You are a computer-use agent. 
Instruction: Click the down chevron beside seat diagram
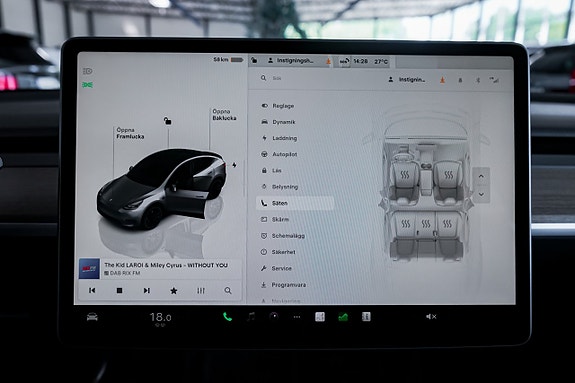pos(481,194)
